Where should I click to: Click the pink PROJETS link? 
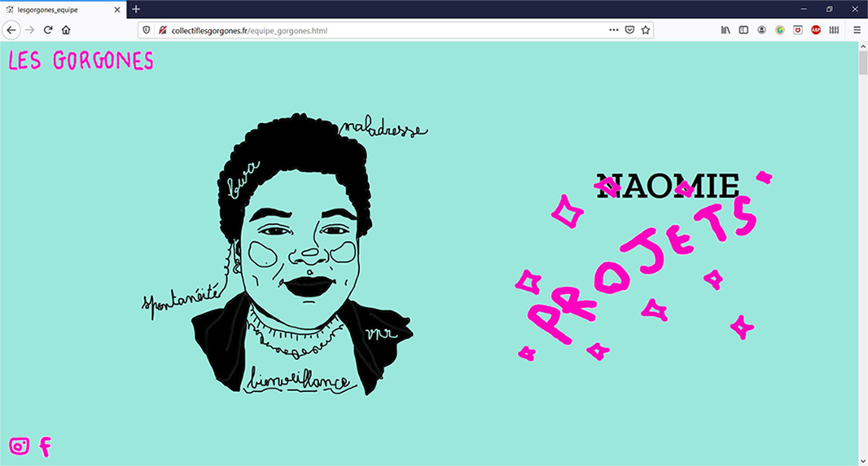pos(643,269)
